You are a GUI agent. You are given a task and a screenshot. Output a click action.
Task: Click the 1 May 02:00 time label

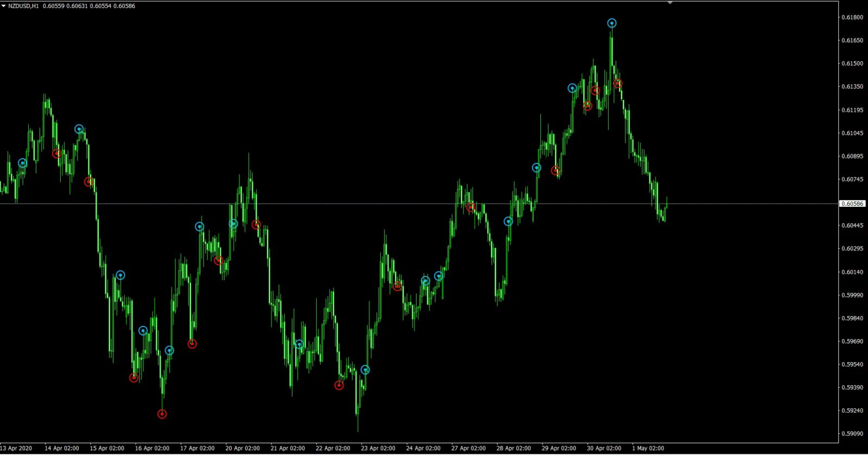[648, 448]
